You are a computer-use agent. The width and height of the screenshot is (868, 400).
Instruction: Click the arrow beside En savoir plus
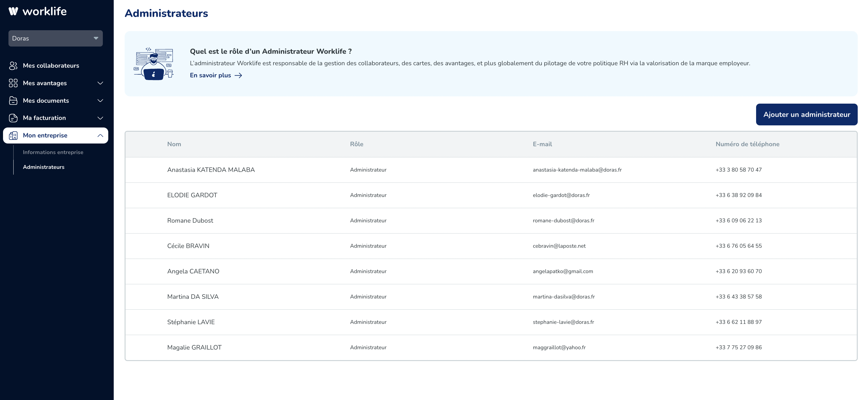238,76
